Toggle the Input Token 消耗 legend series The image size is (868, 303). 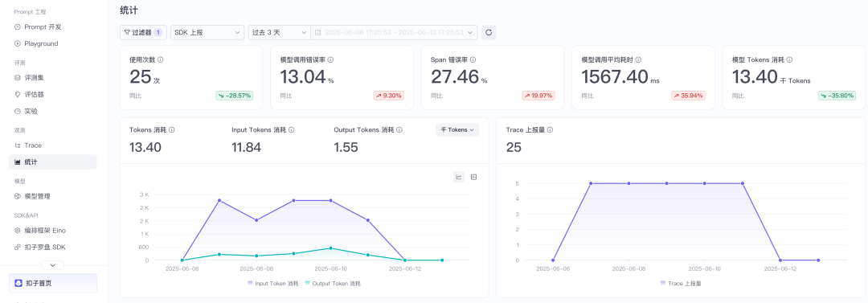(272, 283)
